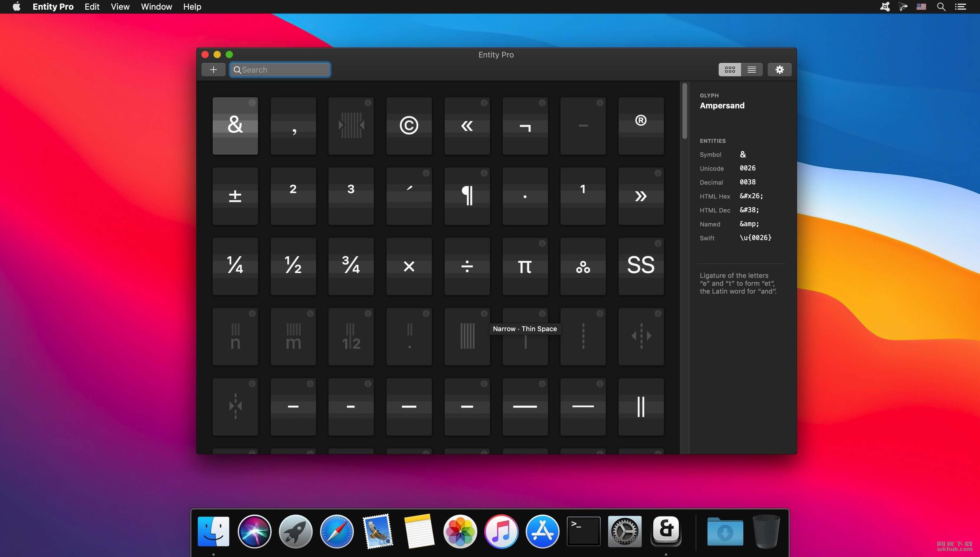The width and height of the screenshot is (980, 557).
Task: Select the multiplication sign tile
Action: point(409,266)
